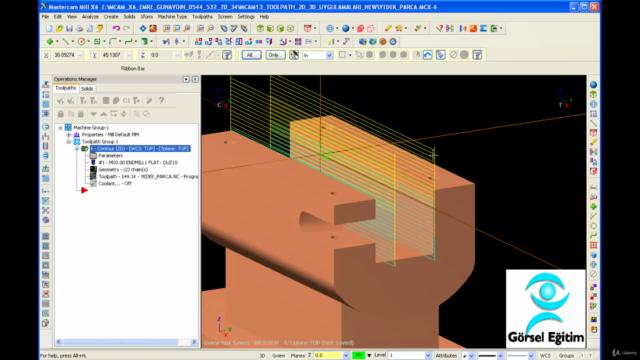The width and height of the screenshot is (640, 360).
Task: Select the Create line tool
Action: click(65, 41)
